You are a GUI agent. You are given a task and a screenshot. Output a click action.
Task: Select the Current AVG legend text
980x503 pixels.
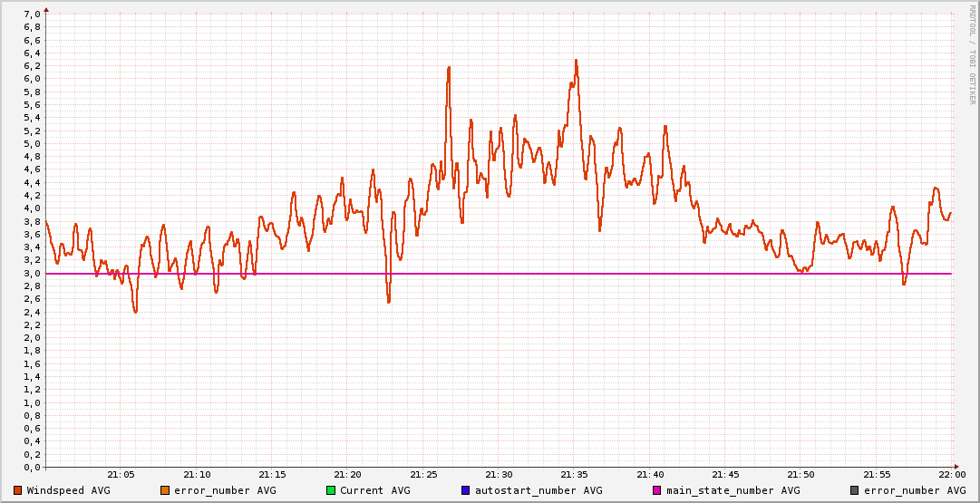[x=374, y=490]
